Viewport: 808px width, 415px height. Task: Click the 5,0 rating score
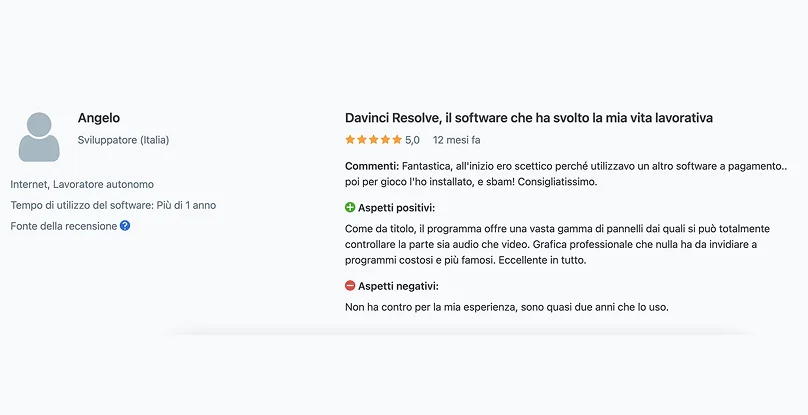pos(412,140)
